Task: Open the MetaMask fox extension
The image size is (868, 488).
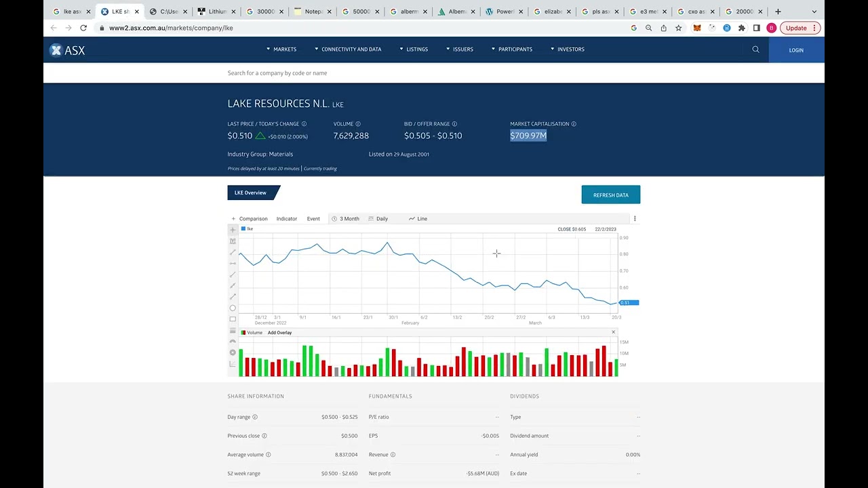Action: (x=696, y=28)
